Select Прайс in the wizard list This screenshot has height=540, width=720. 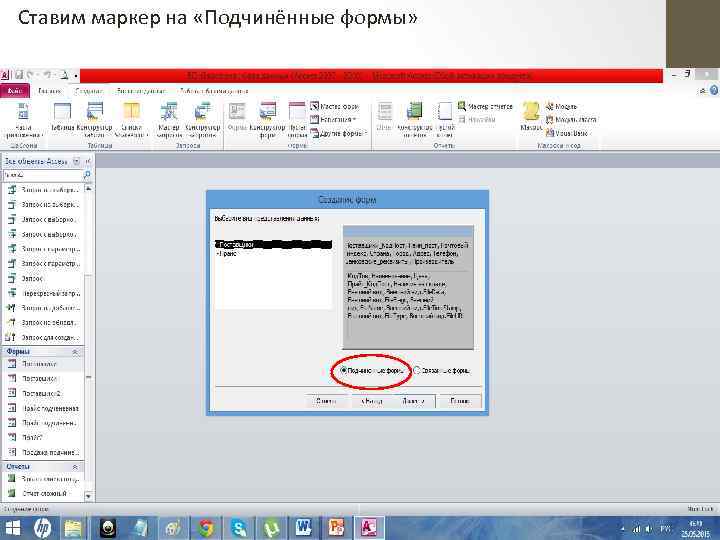pyautogui.click(x=274, y=253)
